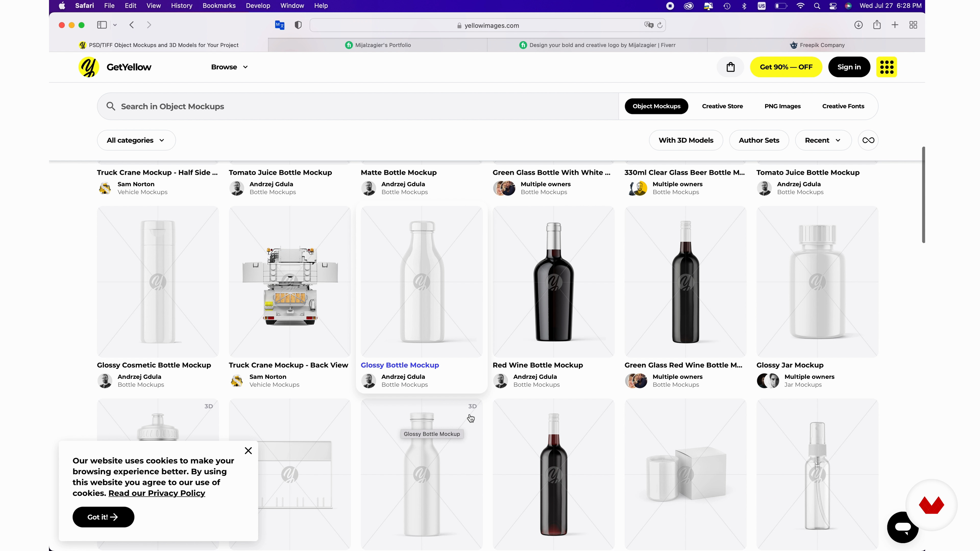This screenshot has width=980, height=551.
Task: Show the Safari tab overview grid
Action: pyautogui.click(x=913, y=25)
